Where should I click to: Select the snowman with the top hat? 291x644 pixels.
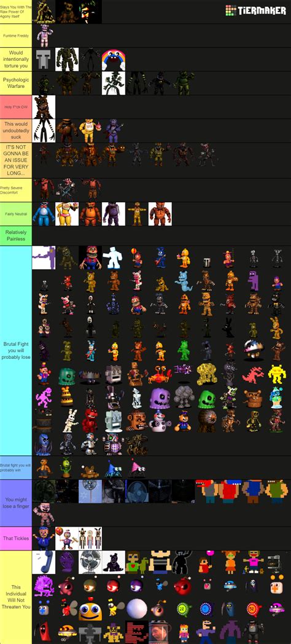pos(160,422)
